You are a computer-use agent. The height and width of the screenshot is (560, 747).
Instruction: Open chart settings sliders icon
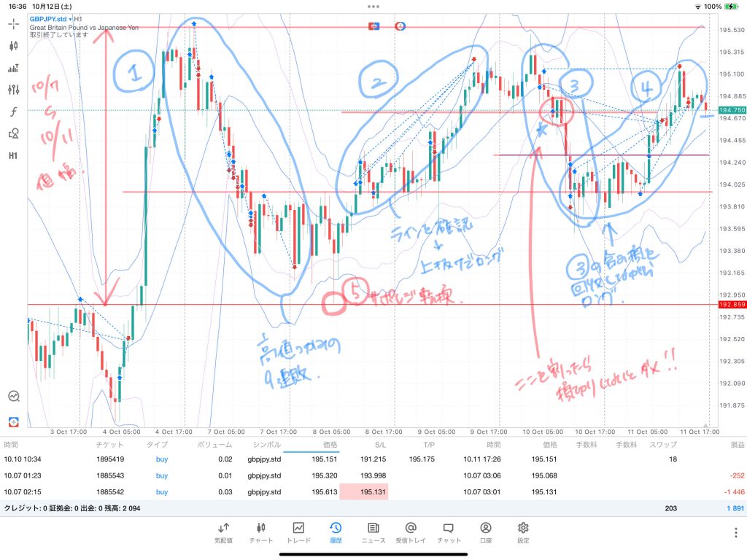pos(14,90)
